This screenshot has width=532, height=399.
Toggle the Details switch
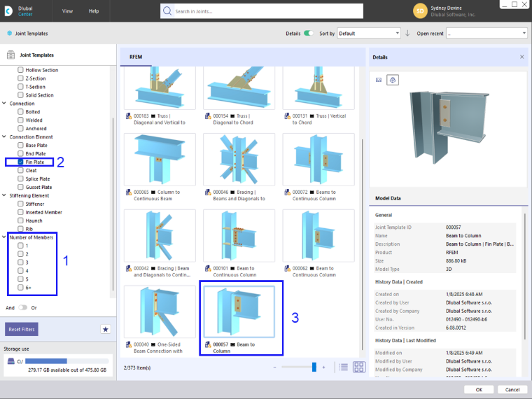pos(309,34)
